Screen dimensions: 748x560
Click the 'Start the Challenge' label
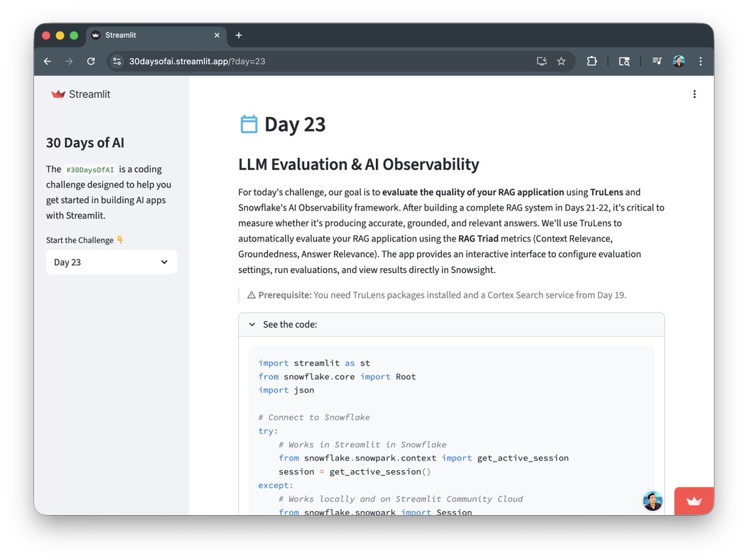coord(85,240)
